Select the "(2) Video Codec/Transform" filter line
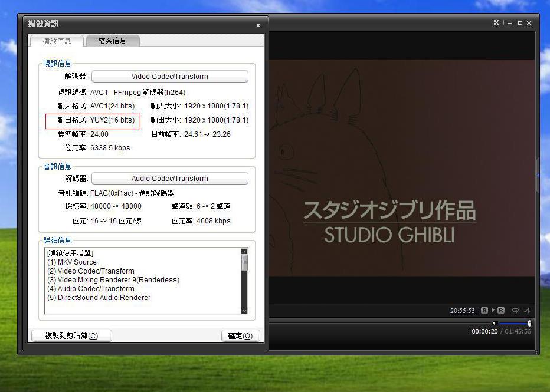 coord(91,271)
